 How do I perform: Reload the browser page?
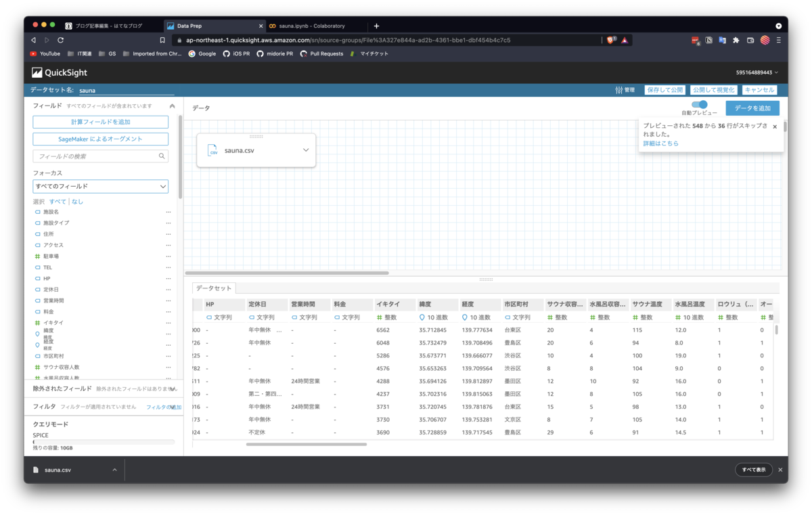pos(60,40)
